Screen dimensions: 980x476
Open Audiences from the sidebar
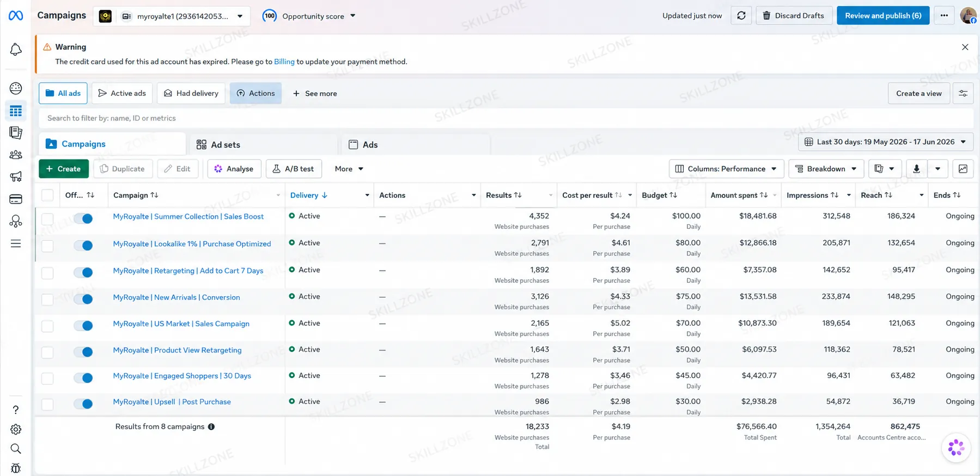(16, 155)
